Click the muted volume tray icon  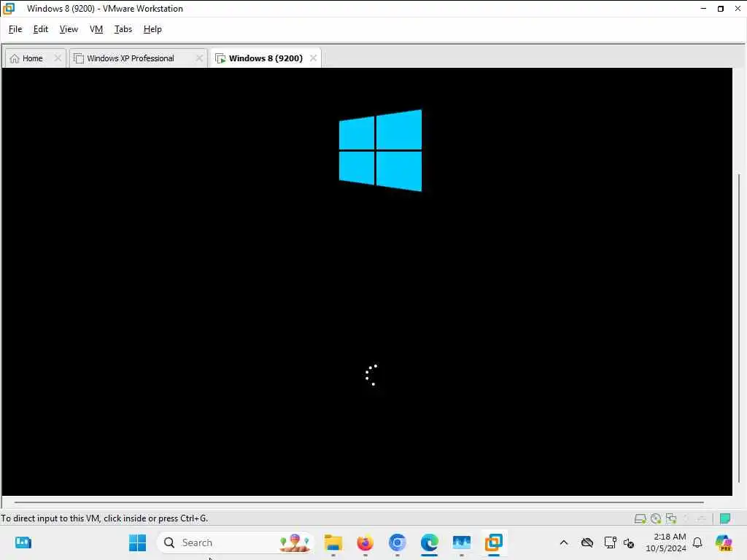pyautogui.click(x=629, y=542)
